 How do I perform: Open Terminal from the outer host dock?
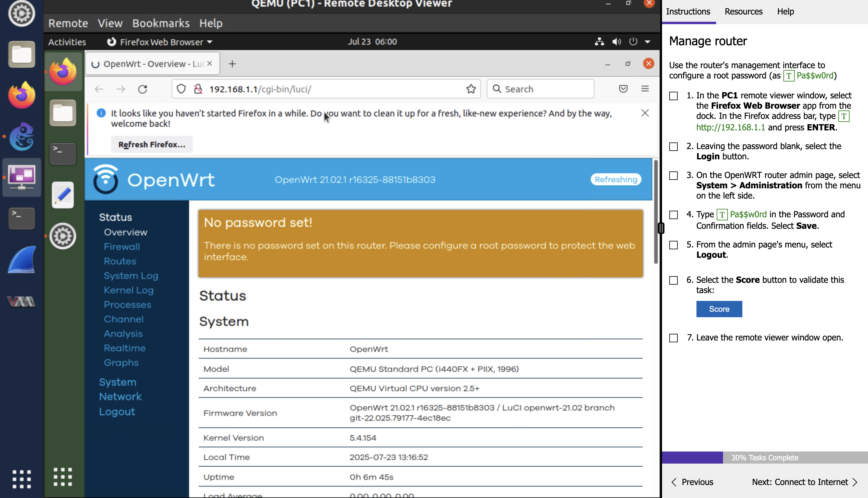pyautogui.click(x=21, y=218)
